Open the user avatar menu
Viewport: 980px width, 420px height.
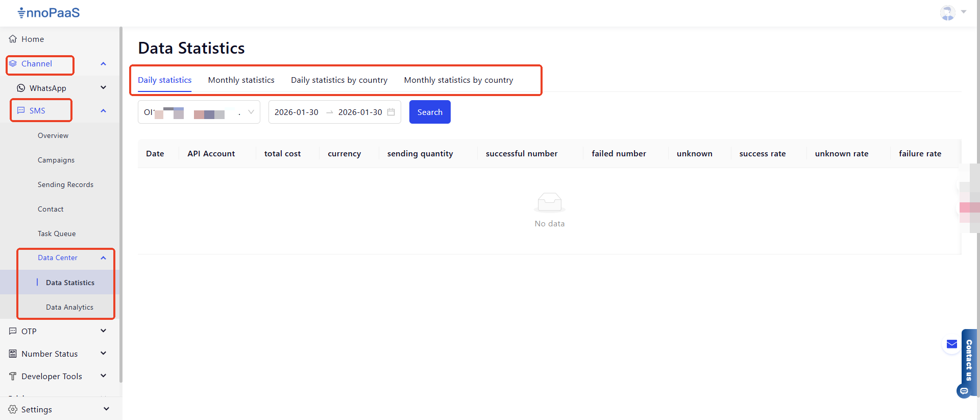tap(948, 13)
